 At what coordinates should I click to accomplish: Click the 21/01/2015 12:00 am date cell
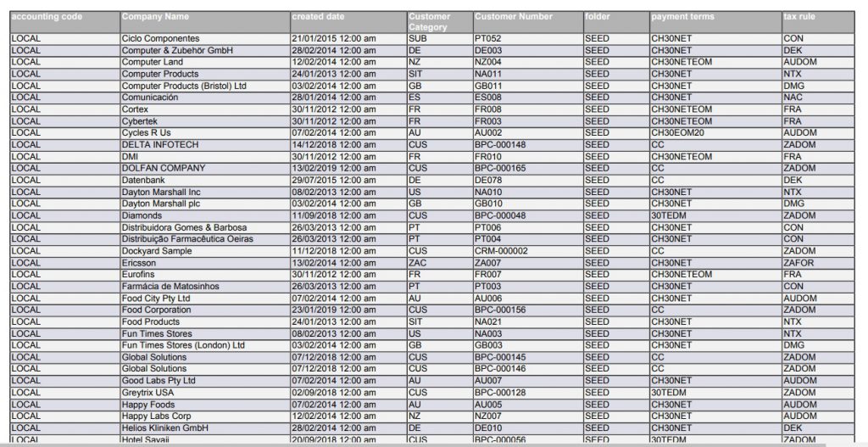[348, 39]
